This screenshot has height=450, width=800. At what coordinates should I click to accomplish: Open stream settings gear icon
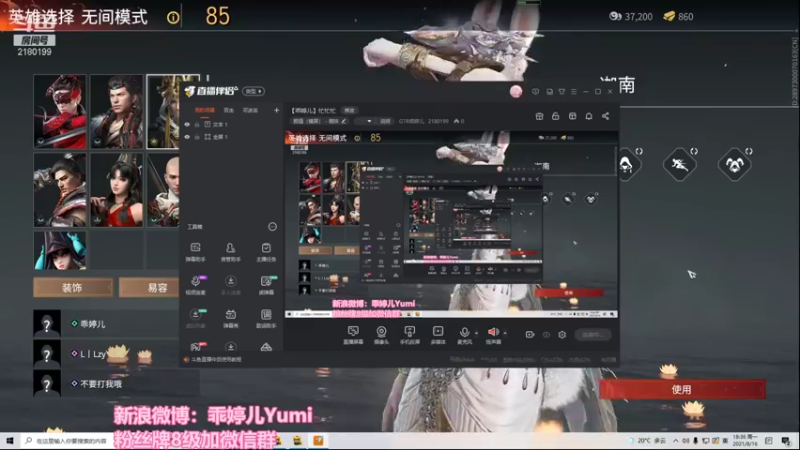click(562, 335)
